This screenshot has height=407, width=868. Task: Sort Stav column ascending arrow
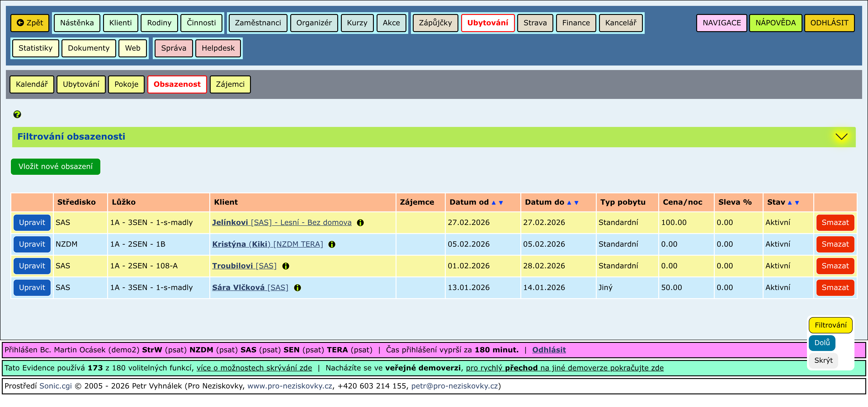[790, 203]
